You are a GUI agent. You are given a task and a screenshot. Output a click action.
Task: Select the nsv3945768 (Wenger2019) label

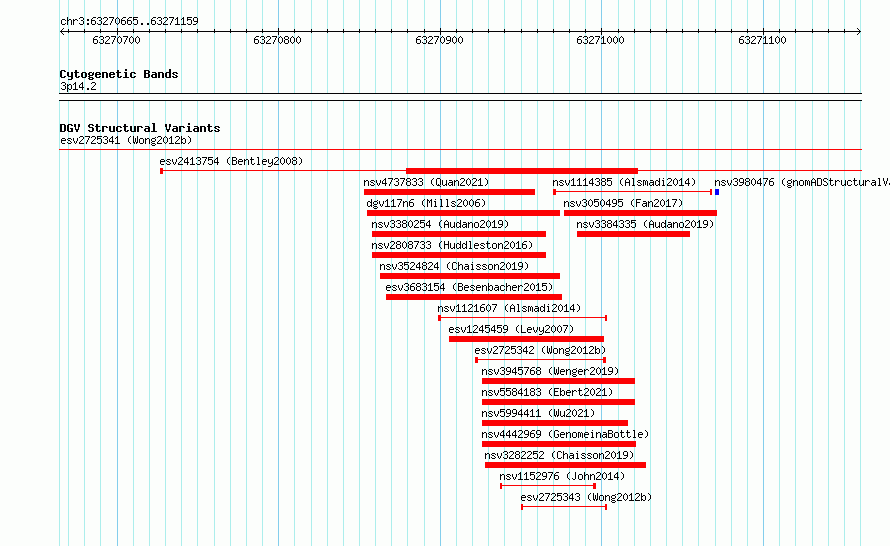click(551, 371)
